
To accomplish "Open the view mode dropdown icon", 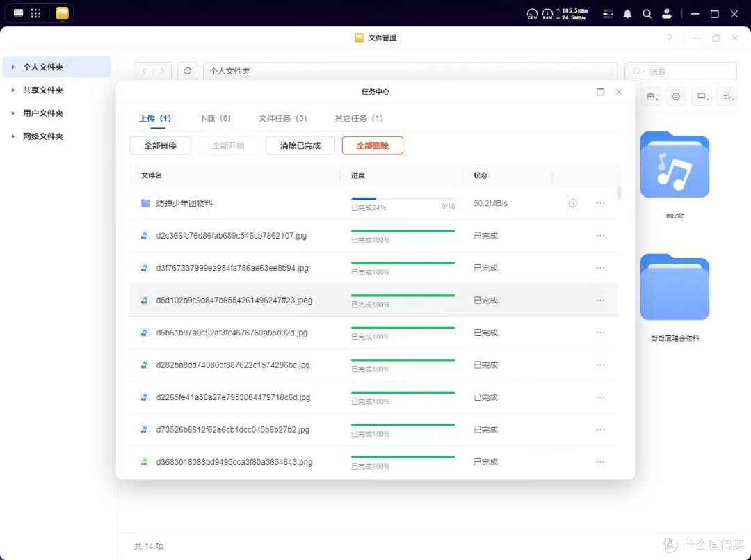I will [x=702, y=96].
